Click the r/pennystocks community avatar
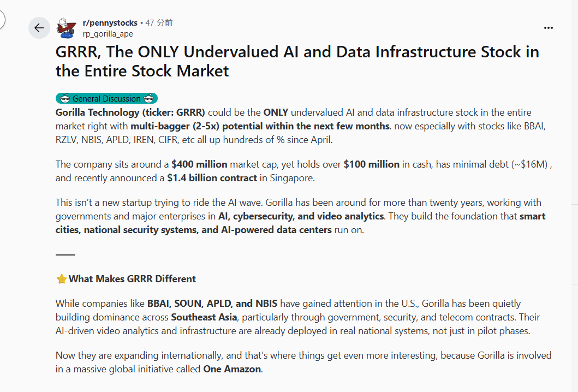Screen dimensions: 578x392 [66, 28]
